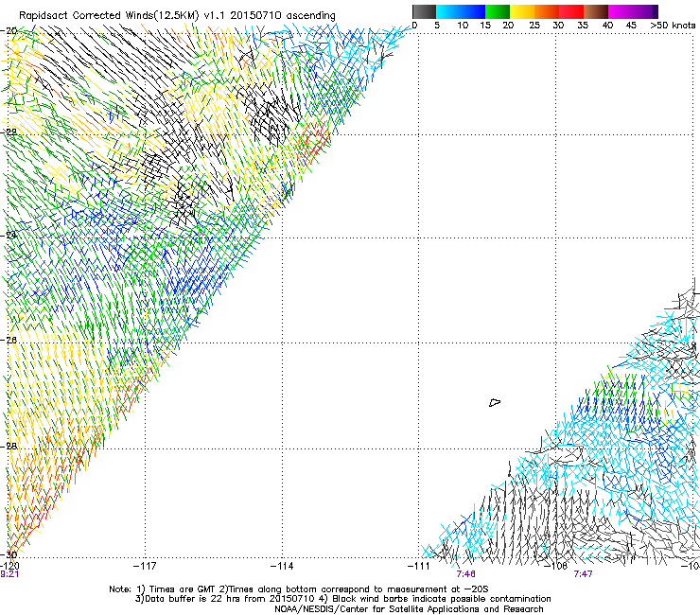Viewport: 700px width, 615px height.
Task: Click the -117 longitude axis label
Action: tap(145, 566)
